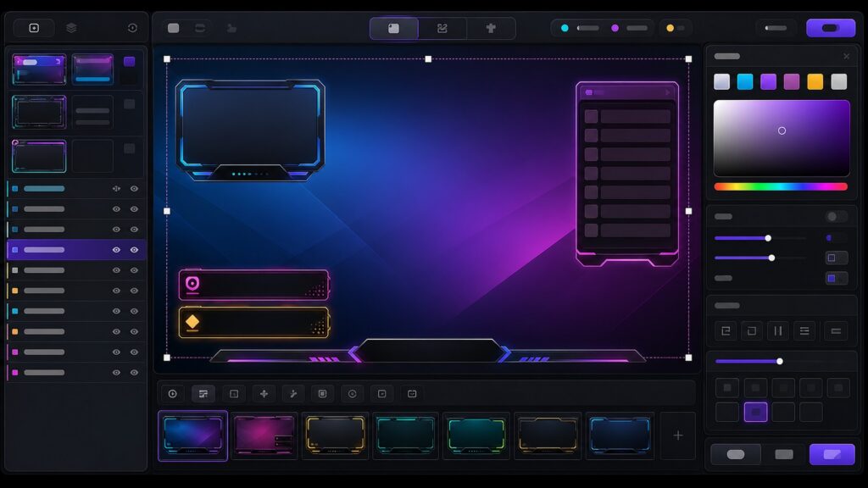Select the green-teal framed template thumbnail
This screenshot has height=488, width=868.
[x=476, y=435]
